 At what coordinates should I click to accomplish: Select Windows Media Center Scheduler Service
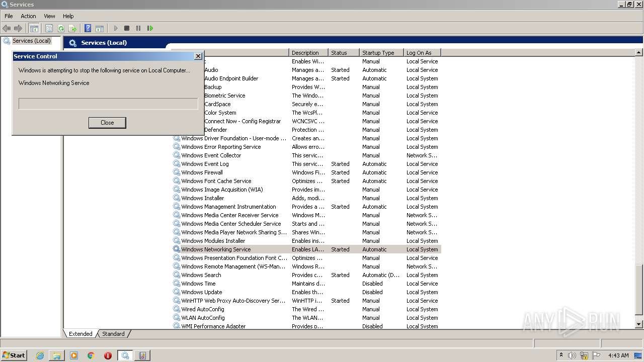pos(231,224)
